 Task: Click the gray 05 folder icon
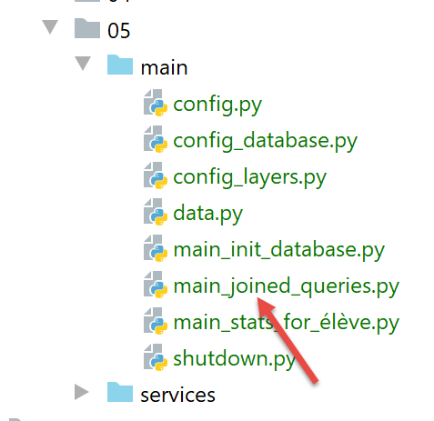[x=87, y=28]
